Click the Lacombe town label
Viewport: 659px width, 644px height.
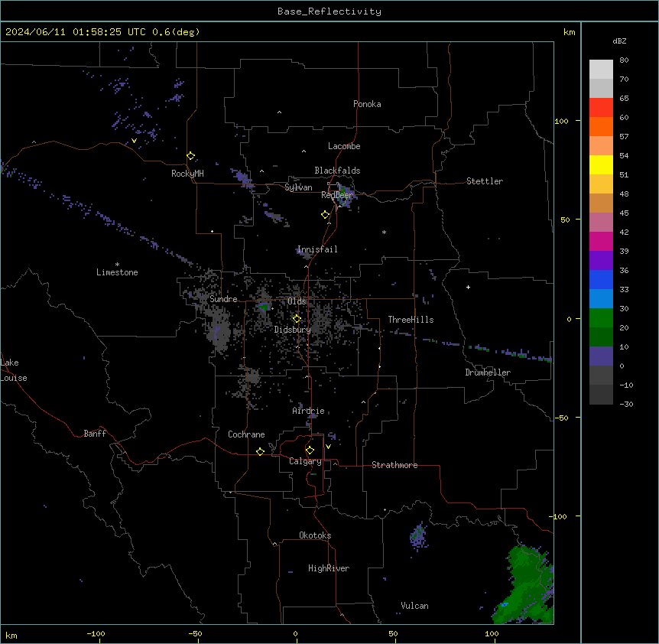pos(344,146)
